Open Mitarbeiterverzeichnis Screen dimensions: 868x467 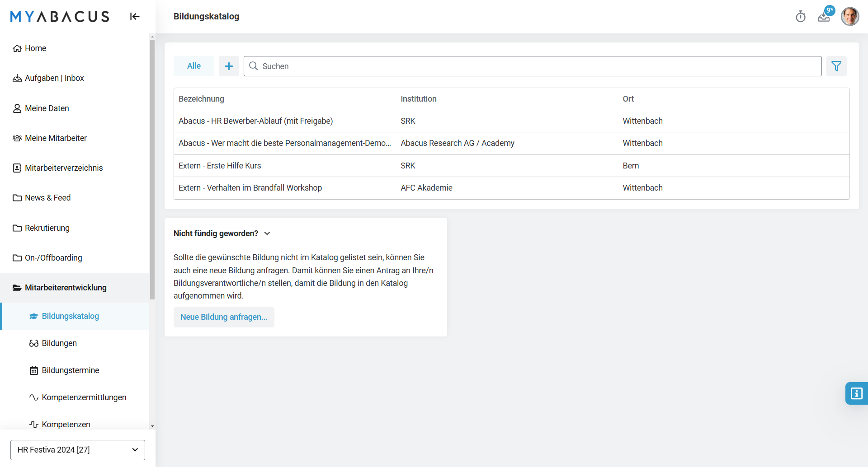75,168
